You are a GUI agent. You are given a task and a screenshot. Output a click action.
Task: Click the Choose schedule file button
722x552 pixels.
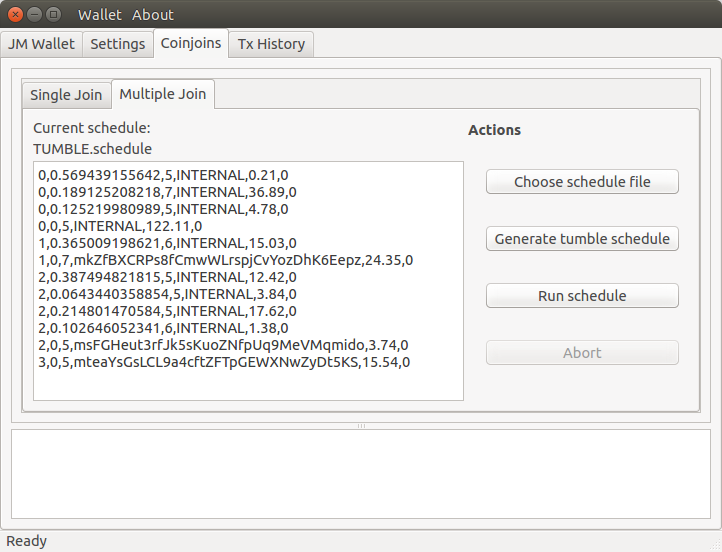pyautogui.click(x=582, y=182)
